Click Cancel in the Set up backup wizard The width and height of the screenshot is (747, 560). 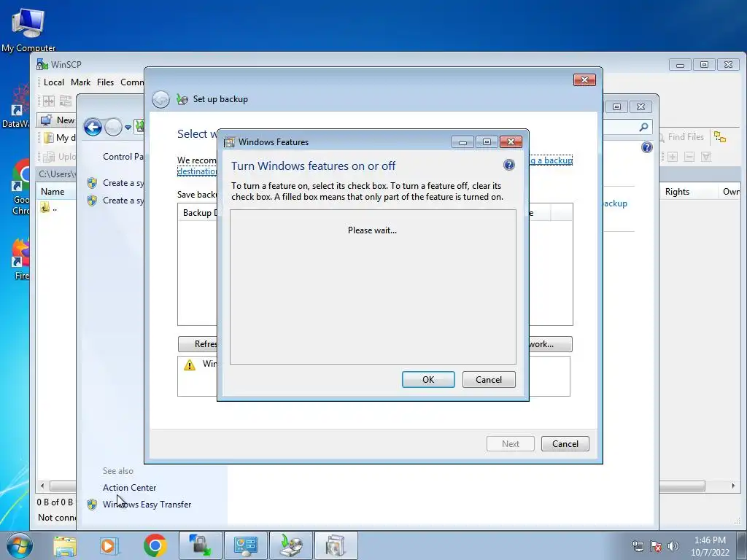[565, 444]
